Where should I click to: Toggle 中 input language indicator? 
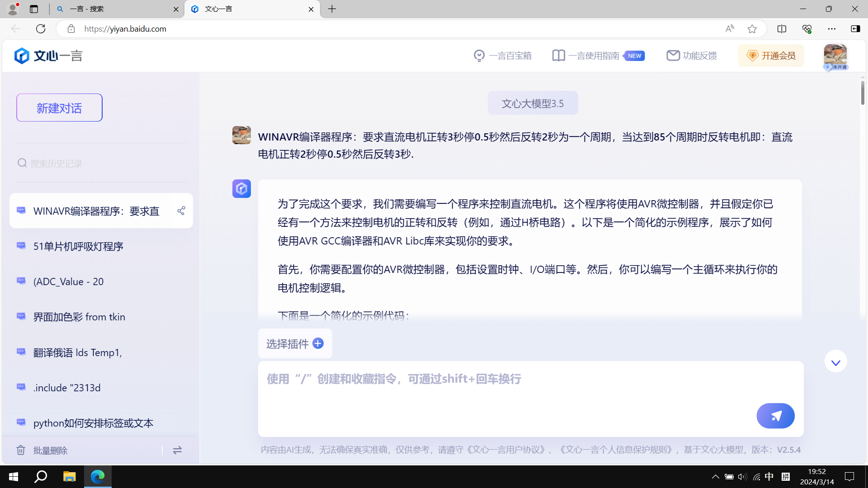(769, 476)
